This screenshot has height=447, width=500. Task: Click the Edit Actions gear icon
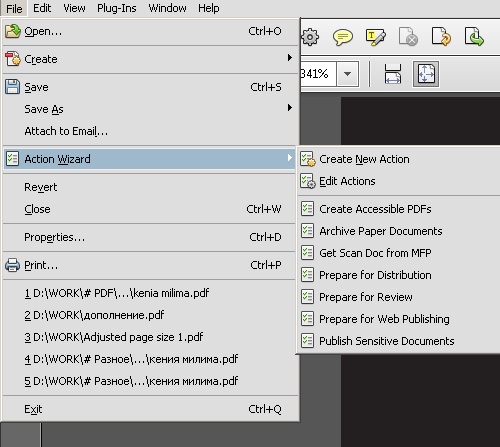[x=307, y=181]
